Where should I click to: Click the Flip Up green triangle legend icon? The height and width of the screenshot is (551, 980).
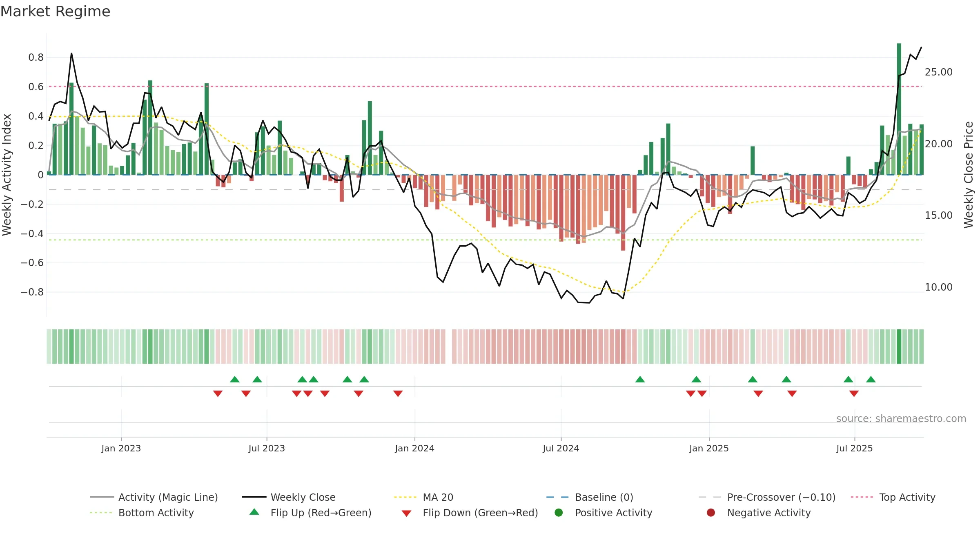254,512
